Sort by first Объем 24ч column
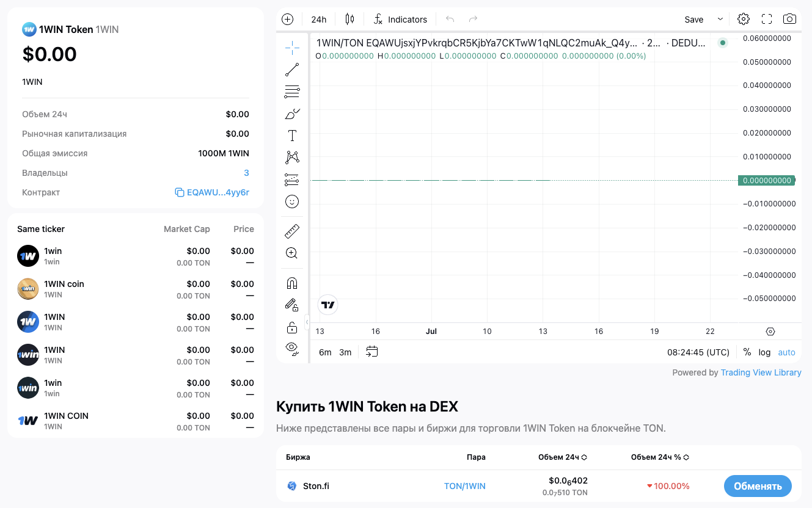 563,457
